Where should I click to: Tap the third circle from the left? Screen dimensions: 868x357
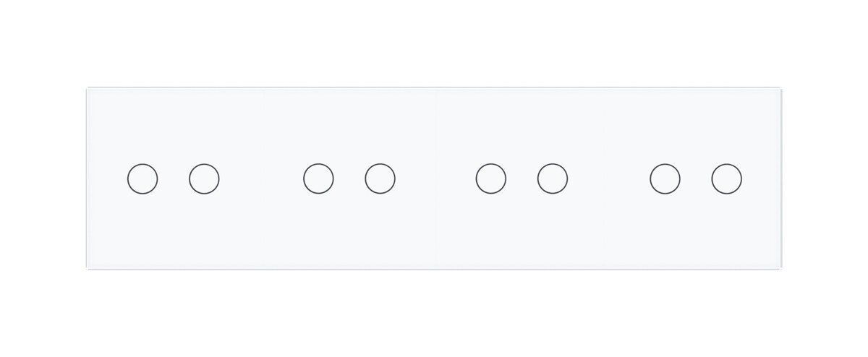click(x=318, y=178)
